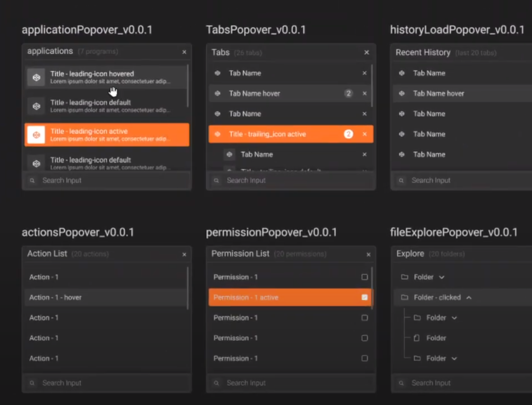
Task: Focus the Permission List Search Input field
Action: (291, 383)
